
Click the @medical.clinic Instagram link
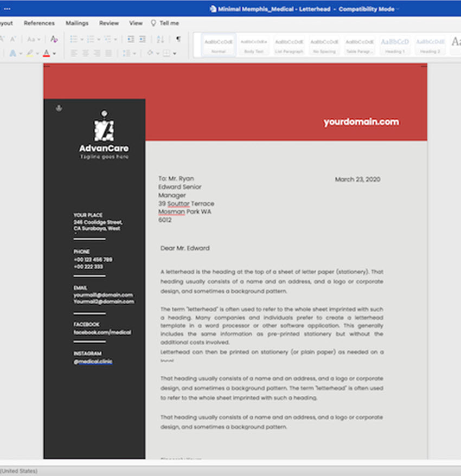(x=93, y=361)
